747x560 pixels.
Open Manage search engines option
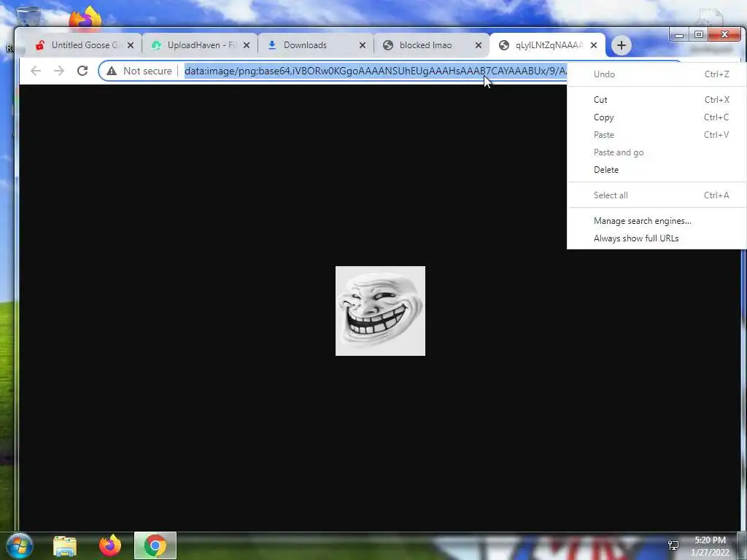coord(657,221)
